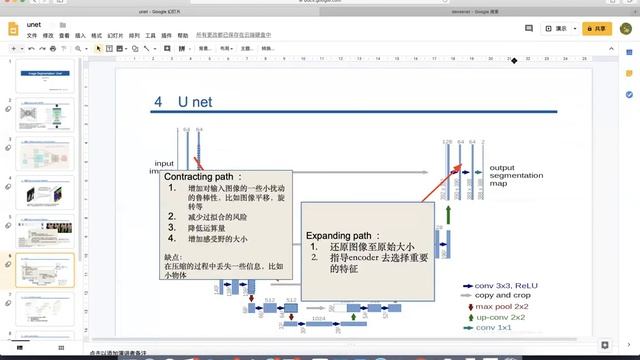Expand the line type dropdown arrow
This screenshot has width=640, height=360.
[155, 49]
